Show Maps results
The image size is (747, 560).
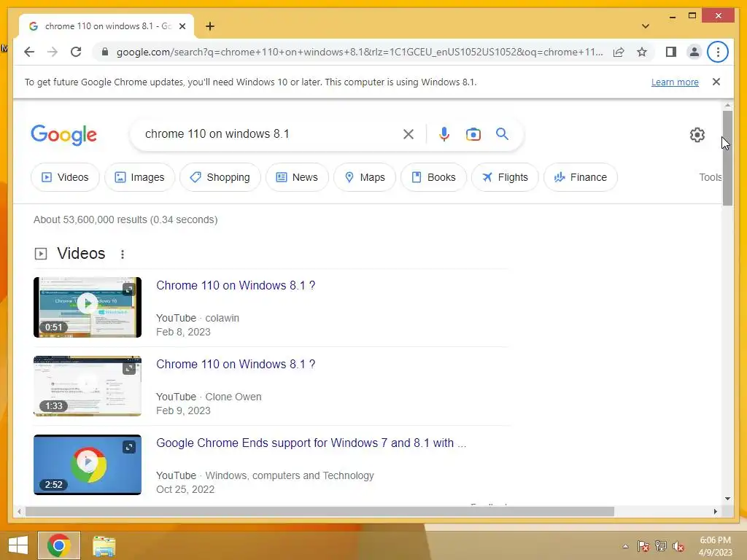[365, 177]
